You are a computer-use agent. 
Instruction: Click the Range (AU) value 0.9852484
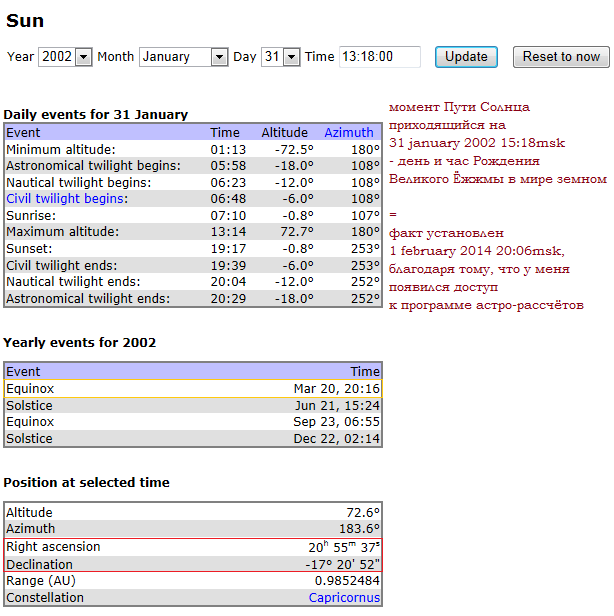pos(347,581)
